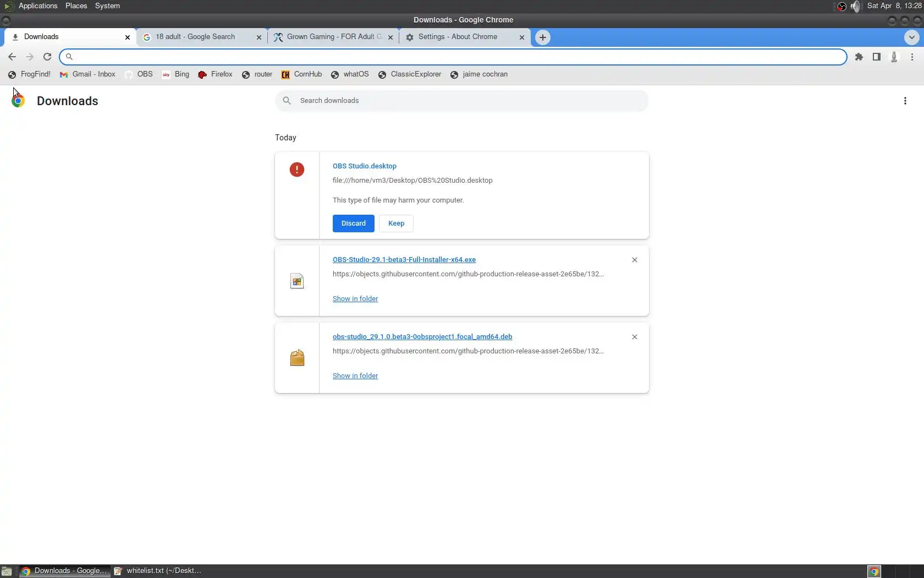924x578 pixels.
Task: Open the OBS-Studio-29.1-beta3 exe file link
Action: (404, 260)
